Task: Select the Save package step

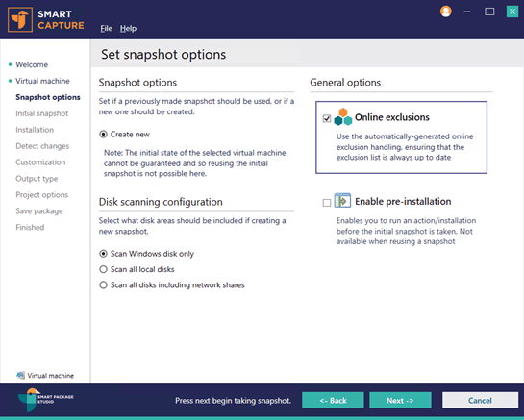Action: [39, 211]
